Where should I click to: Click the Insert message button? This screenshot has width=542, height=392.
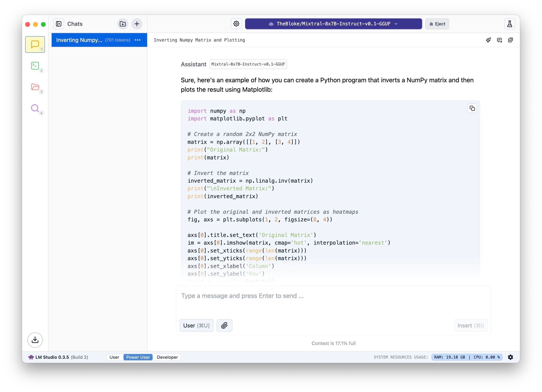click(x=471, y=325)
